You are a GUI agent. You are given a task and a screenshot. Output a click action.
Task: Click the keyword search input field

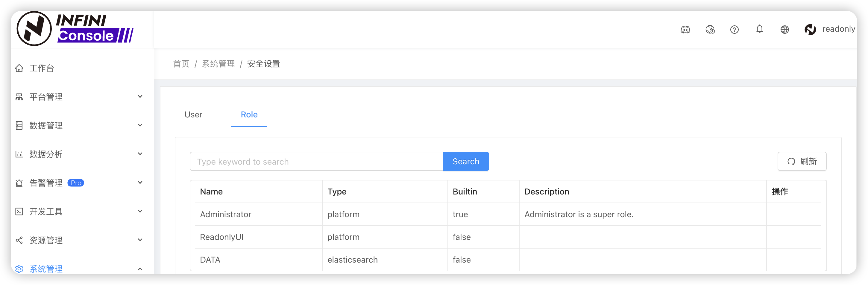click(316, 161)
